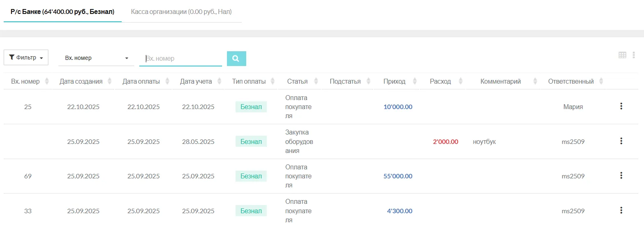Open actions menu for row 25
Screen dimensions: 644x228
[x=621, y=106]
